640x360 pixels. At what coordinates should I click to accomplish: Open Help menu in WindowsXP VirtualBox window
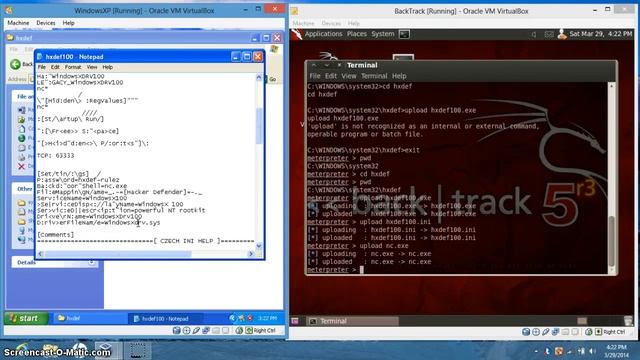tap(69, 23)
